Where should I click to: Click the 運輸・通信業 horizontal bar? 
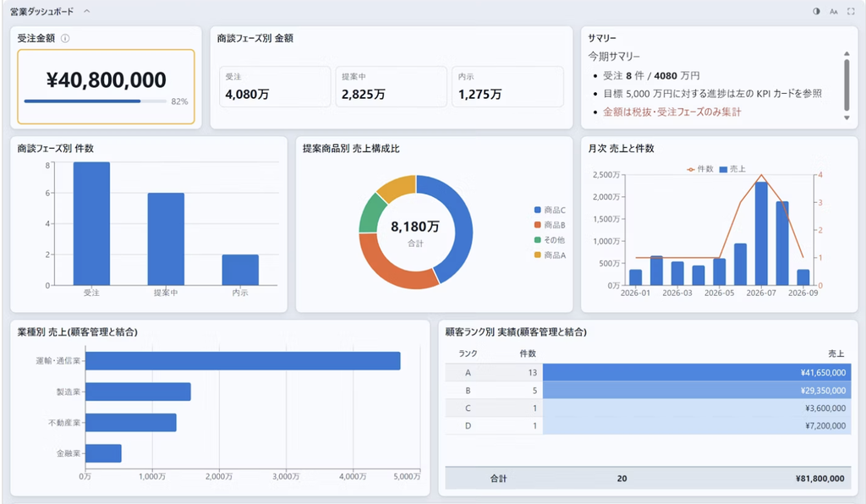click(x=243, y=361)
